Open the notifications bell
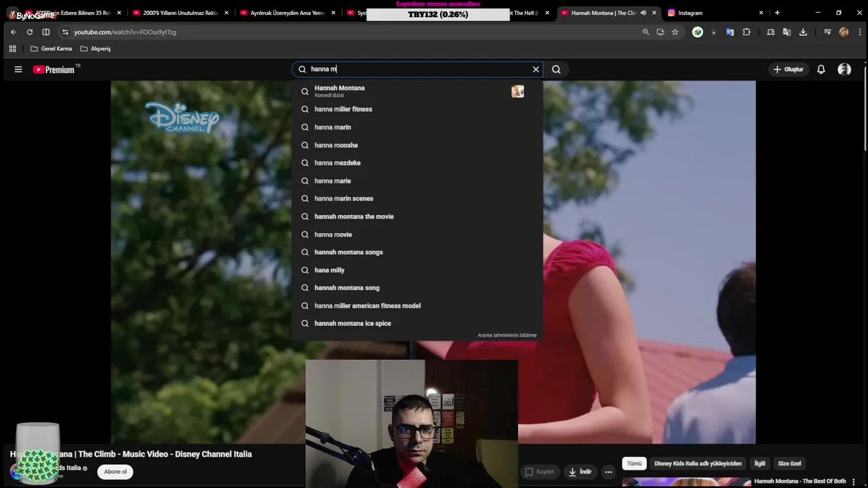Screen dimensions: 868x488 coord(821,69)
